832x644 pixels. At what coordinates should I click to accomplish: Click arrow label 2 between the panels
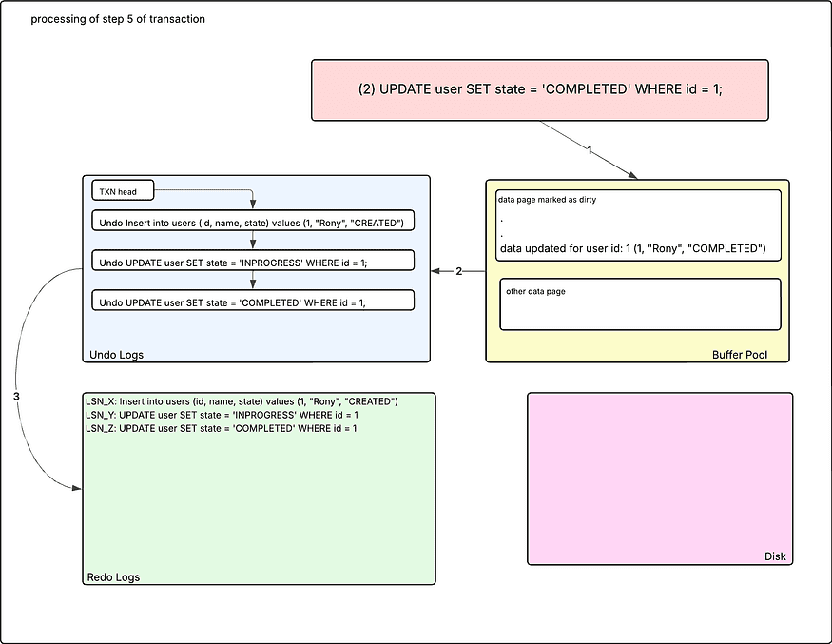click(x=457, y=272)
